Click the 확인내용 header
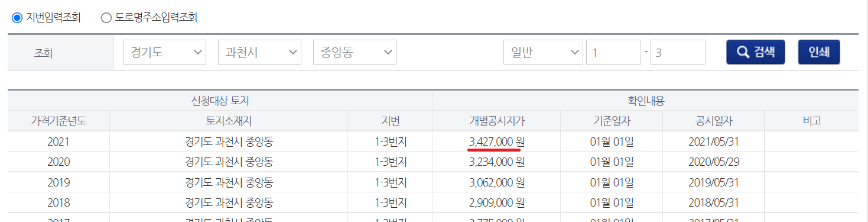Viewport: 868px width, 222px height. tap(645, 101)
